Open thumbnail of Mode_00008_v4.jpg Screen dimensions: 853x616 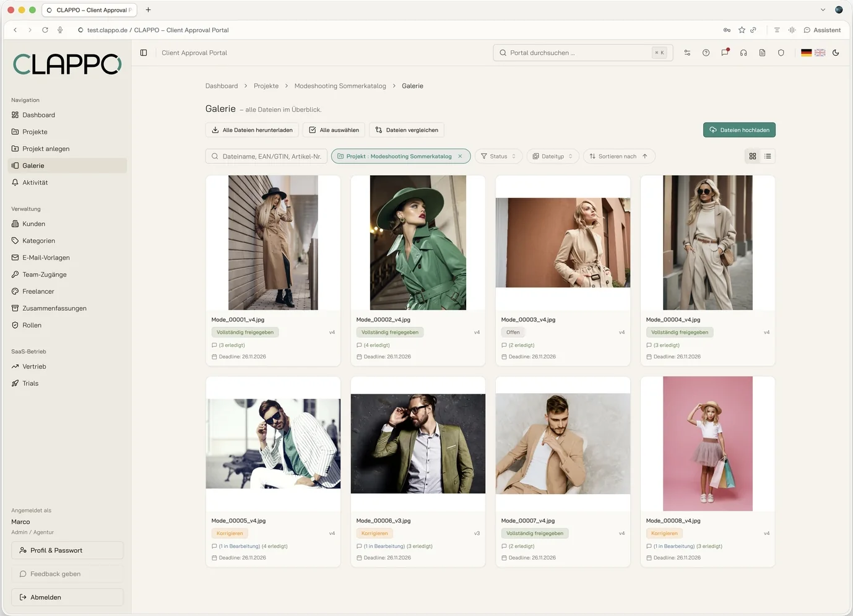coord(708,444)
